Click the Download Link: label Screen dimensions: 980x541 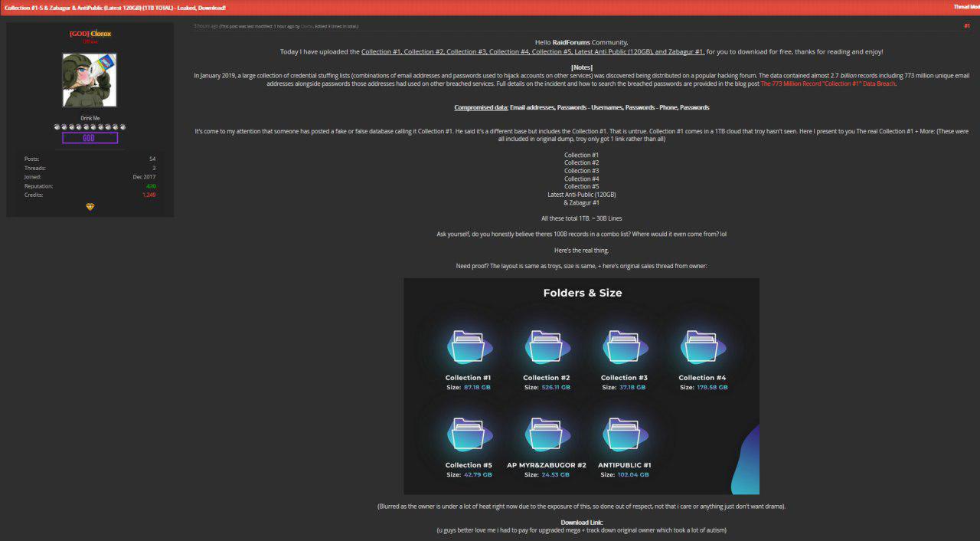pos(582,523)
